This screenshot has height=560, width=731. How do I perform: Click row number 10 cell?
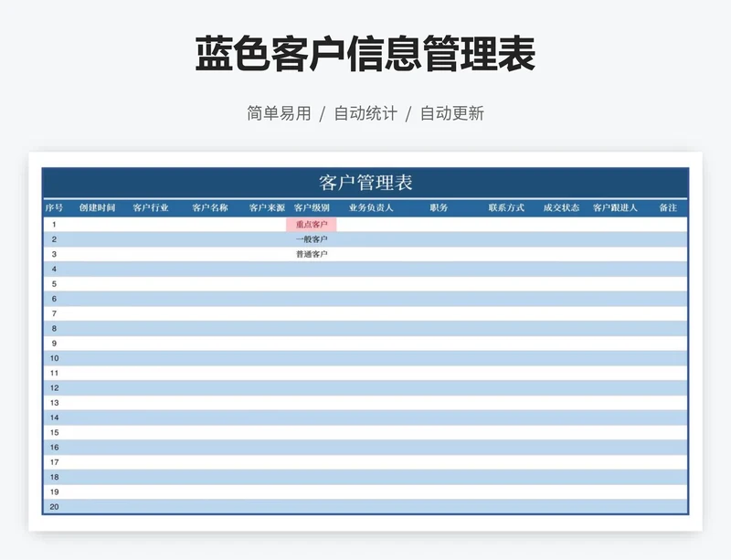coord(54,358)
